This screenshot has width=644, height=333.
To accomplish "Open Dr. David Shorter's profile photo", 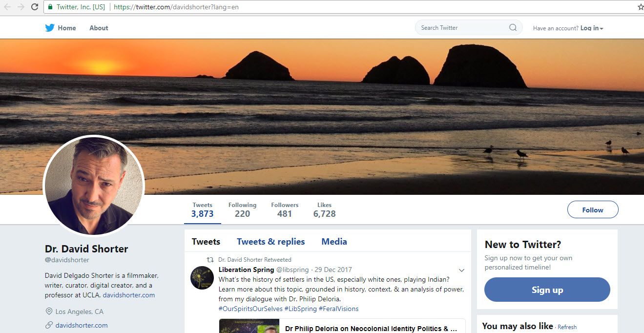I will [x=94, y=186].
